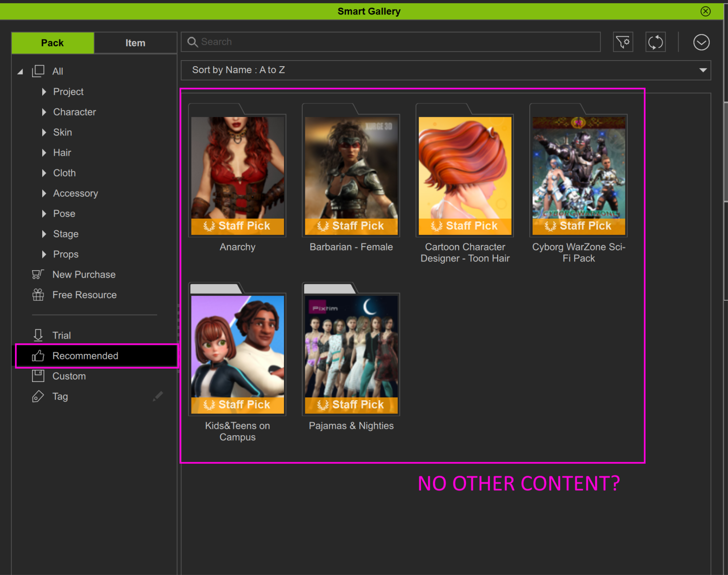This screenshot has height=575, width=728.
Task: Expand the Cloth category
Action: pyautogui.click(x=44, y=173)
